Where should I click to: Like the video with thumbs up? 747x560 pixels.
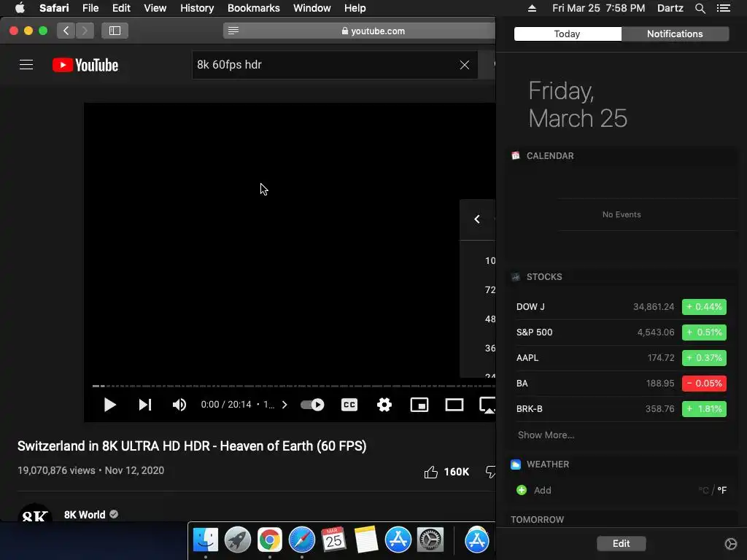[x=430, y=472]
